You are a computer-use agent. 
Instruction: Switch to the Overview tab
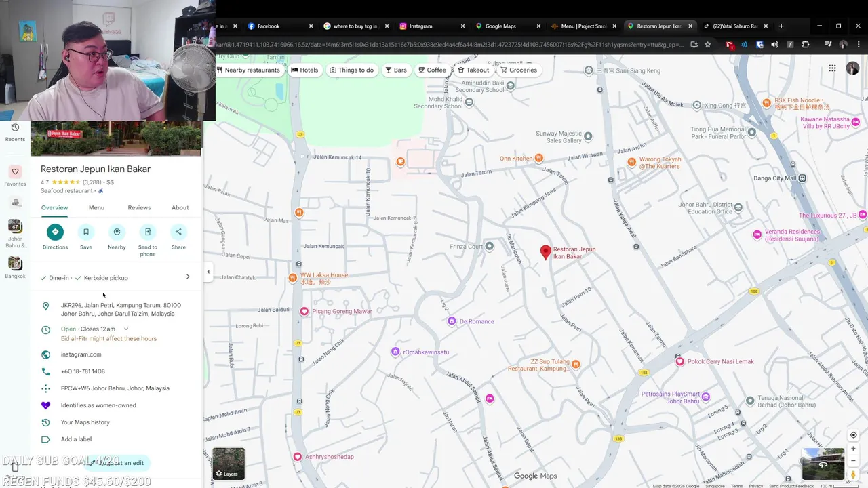coord(54,207)
